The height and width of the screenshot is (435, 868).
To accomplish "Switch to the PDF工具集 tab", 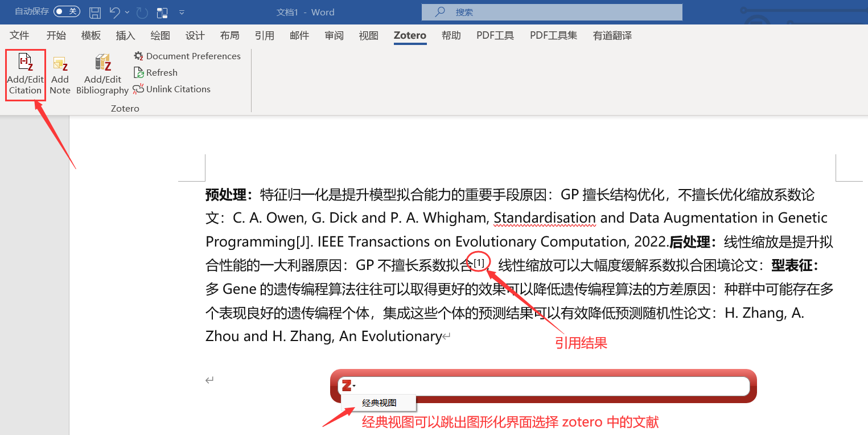I will tap(554, 35).
